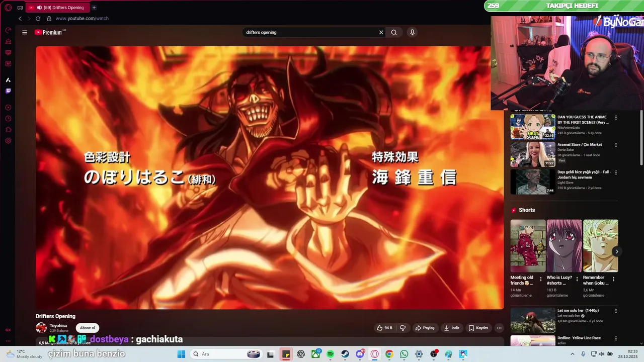The width and height of the screenshot is (644, 362).
Task: Open the volume icon in system tray
Action: coord(601,354)
